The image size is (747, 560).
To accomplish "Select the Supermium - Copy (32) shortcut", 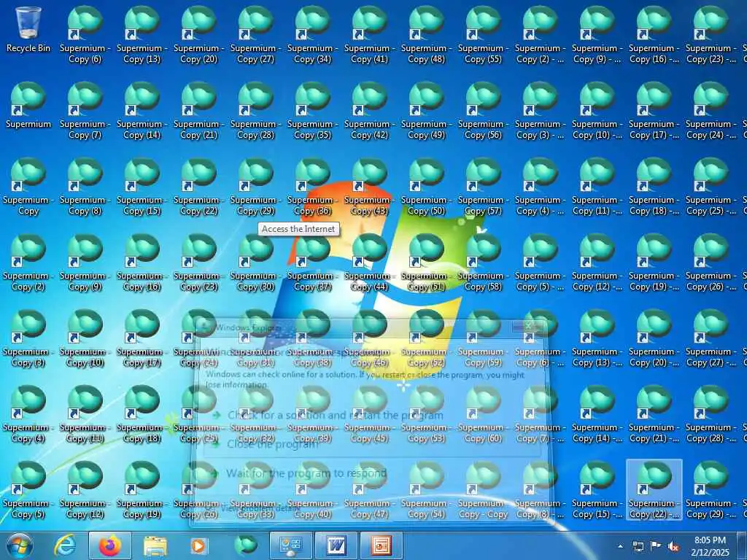I will [x=256, y=414].
